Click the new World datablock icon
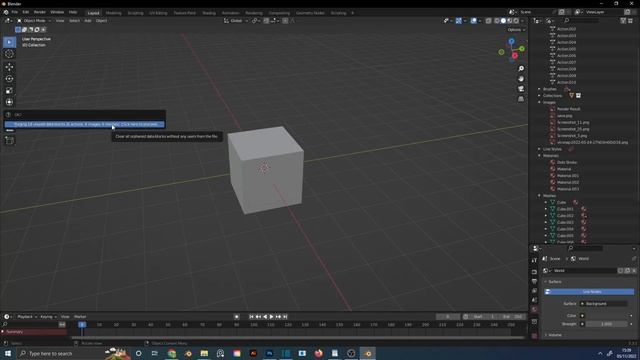Image resolution: width=640 pixels, height=360 pixels. pyautogui.click(x=627, y=271)
